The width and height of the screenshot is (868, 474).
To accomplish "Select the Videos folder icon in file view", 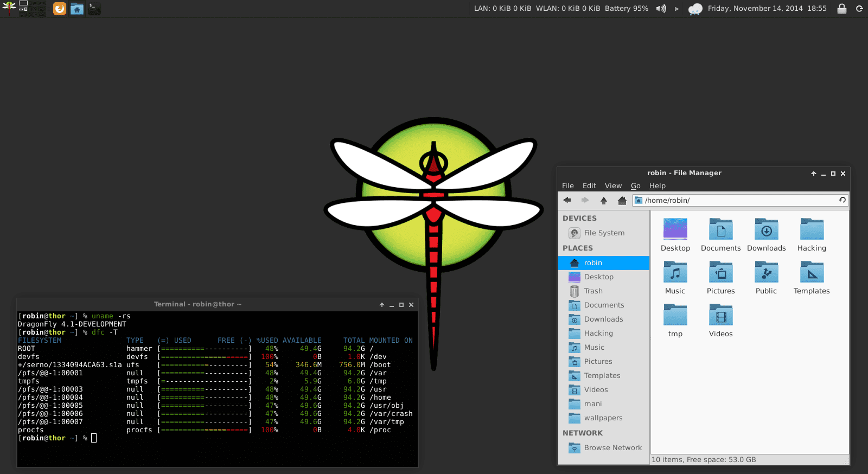I will [721, 315].
